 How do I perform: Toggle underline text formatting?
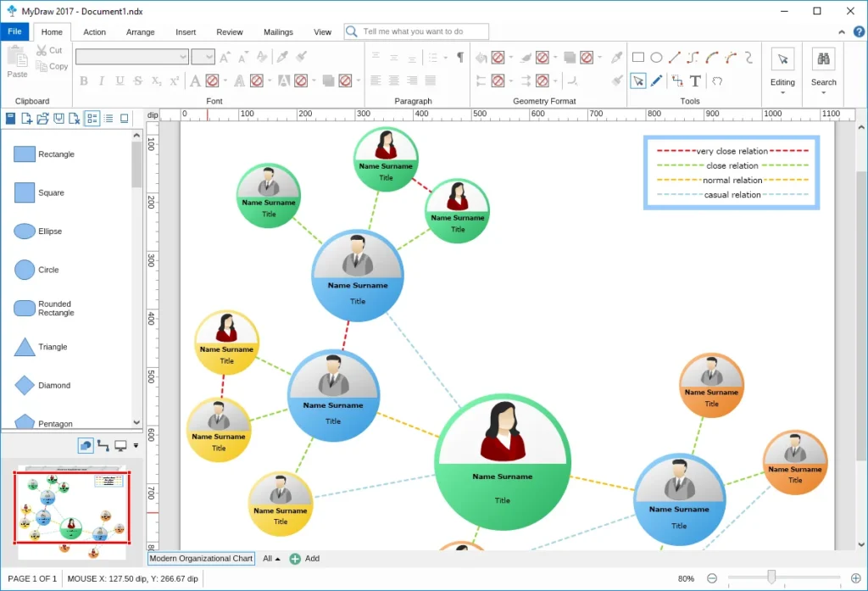120,80
